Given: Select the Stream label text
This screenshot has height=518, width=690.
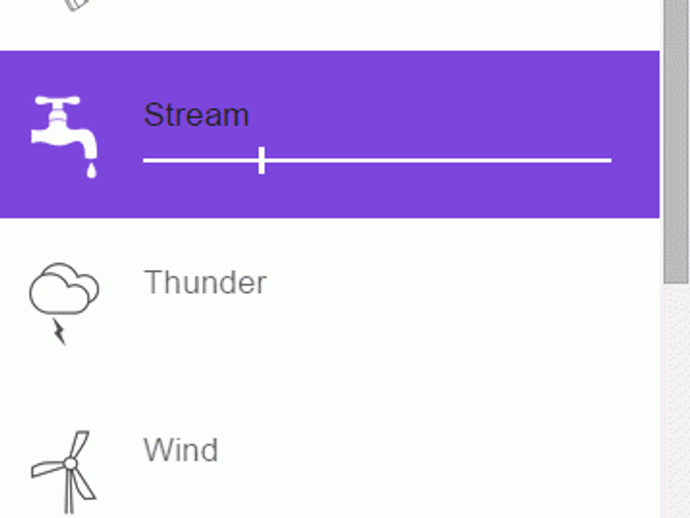Looking at the screenshot, I should pos(196,115).
